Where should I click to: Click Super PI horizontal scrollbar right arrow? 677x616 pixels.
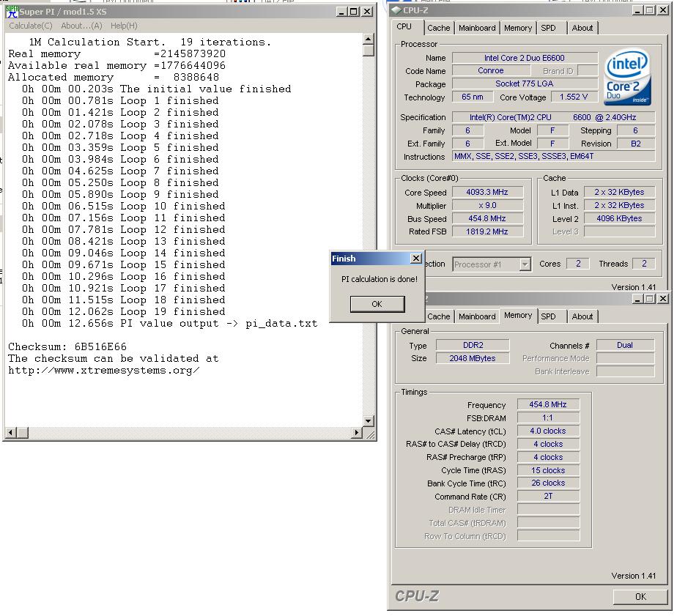point(357,432)
